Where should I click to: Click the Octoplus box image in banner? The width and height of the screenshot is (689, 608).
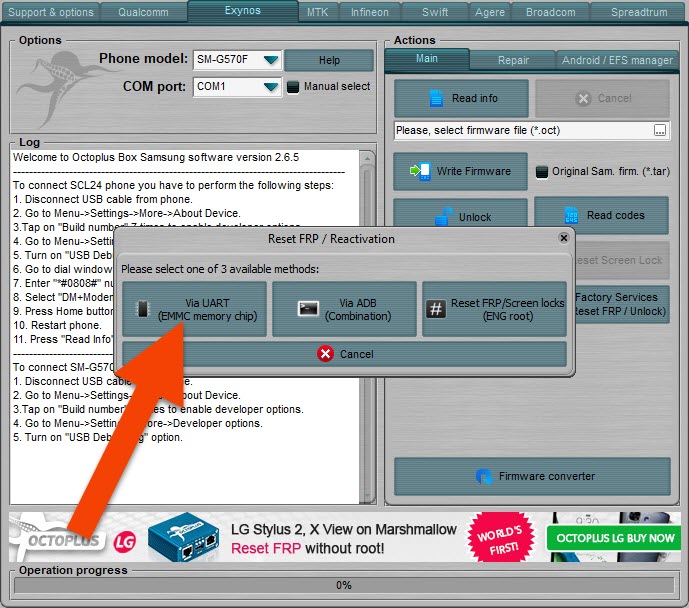coord(183,537)
